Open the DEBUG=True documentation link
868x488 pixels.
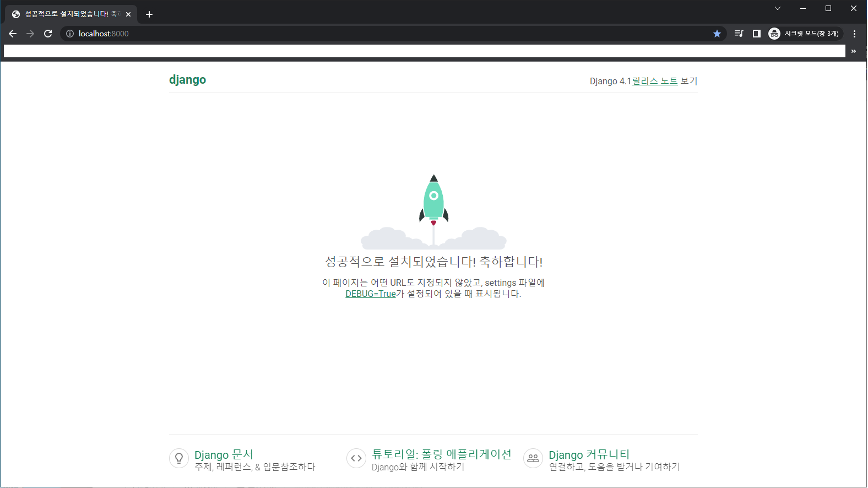point(371,294)
